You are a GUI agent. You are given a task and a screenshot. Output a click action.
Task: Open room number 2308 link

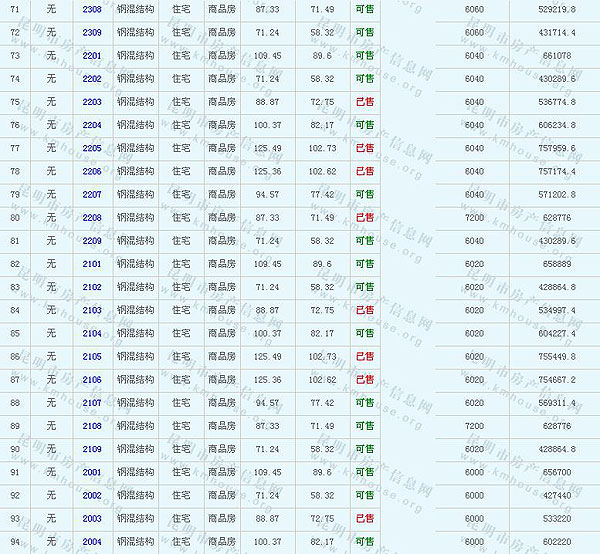pos(92,9)
